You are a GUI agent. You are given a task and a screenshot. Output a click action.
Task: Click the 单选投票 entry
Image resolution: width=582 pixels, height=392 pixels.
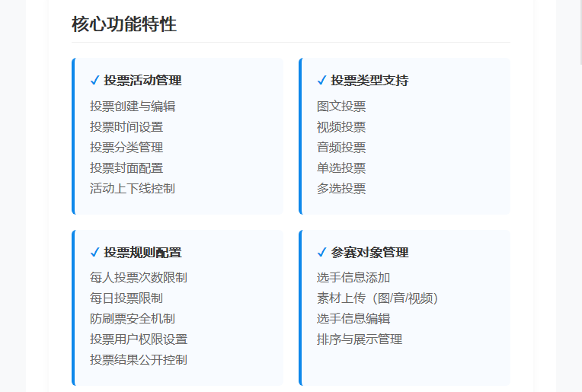click(341, 168)
